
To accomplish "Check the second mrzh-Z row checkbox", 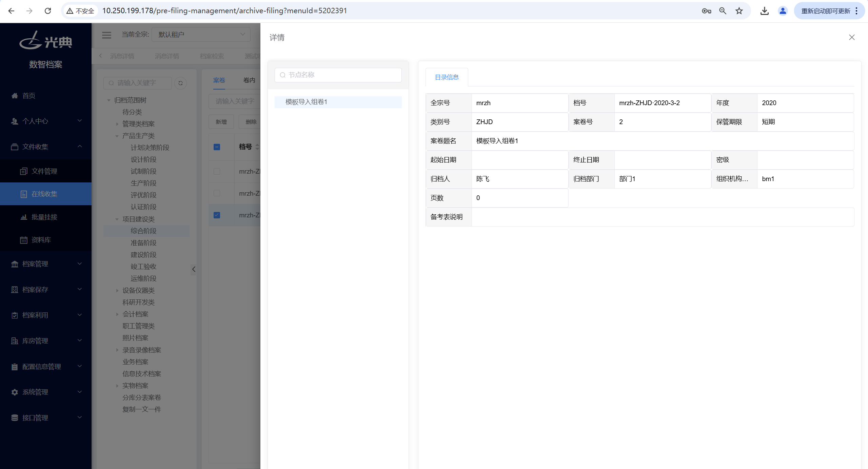I will 217,193.
